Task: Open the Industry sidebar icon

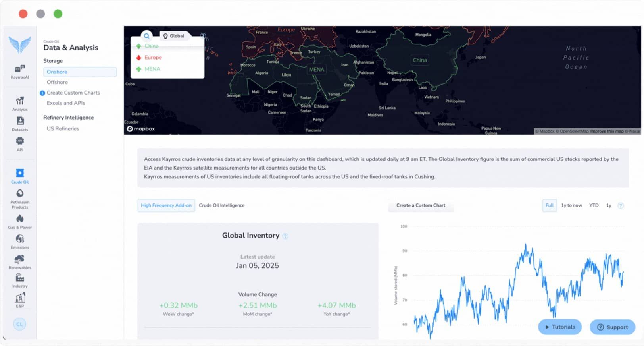Action: [20, 280]
